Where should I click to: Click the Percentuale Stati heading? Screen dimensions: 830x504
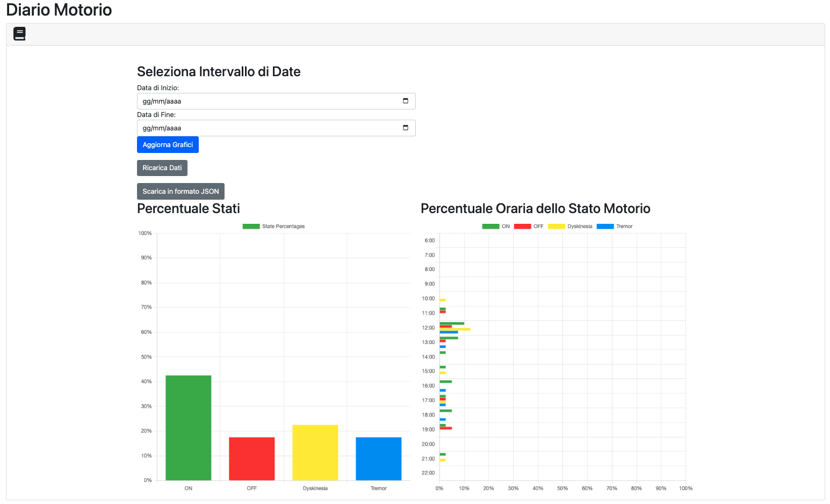click(189, 208)
